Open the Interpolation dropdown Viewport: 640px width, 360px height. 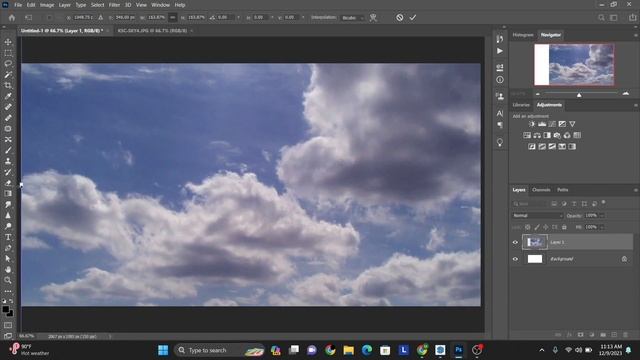(353, 18)
